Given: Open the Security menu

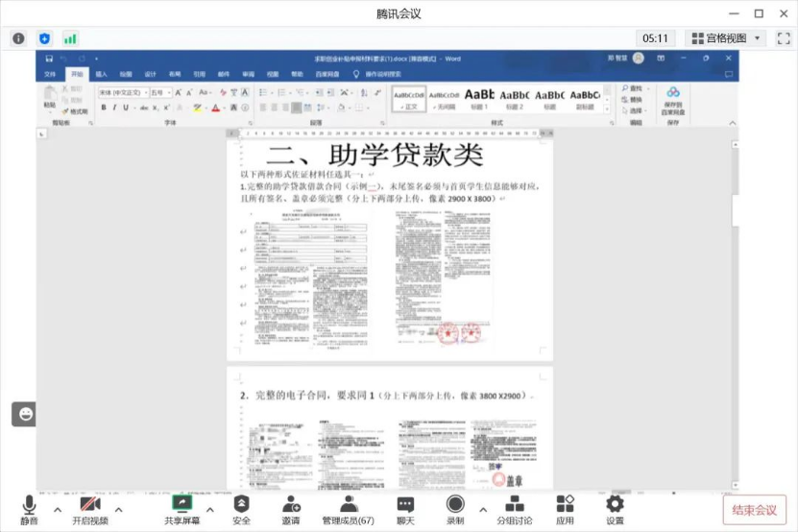Looking at the screenshot, I should pyautogui.click(x=241, y=509).
